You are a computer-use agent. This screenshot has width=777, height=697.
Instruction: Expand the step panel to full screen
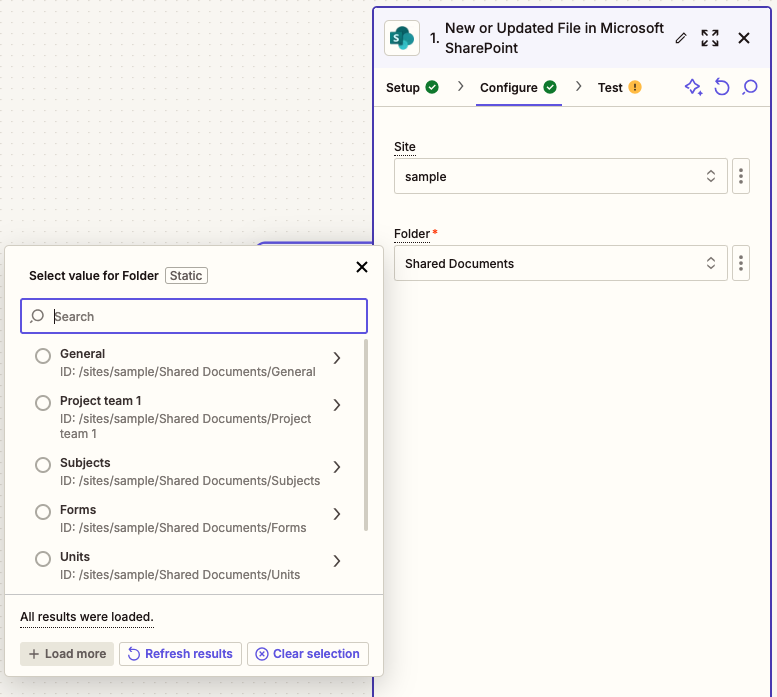click(710, 38)
